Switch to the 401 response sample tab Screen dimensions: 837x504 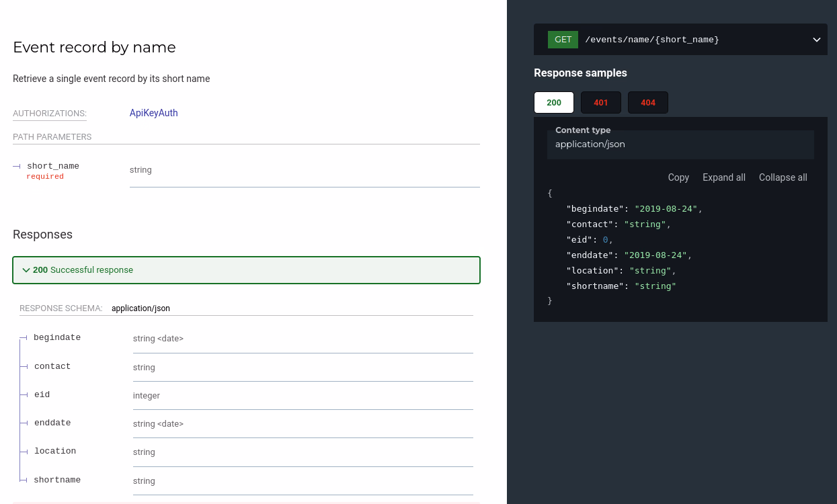tap(600, 103)
